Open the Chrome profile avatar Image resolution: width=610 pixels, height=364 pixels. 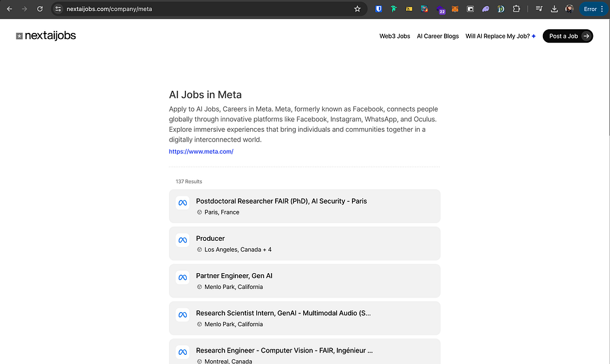tap(569, 9)
